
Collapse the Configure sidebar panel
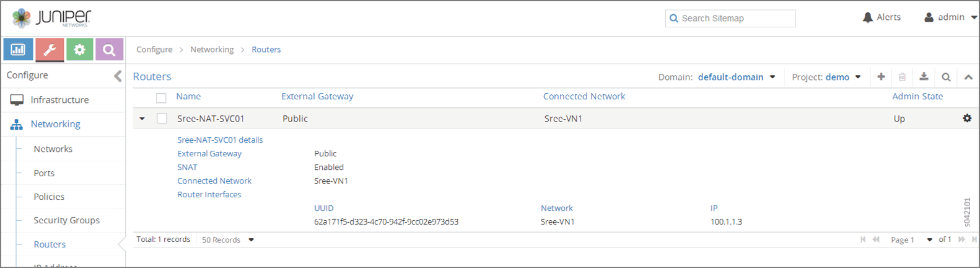click(118, 76)
